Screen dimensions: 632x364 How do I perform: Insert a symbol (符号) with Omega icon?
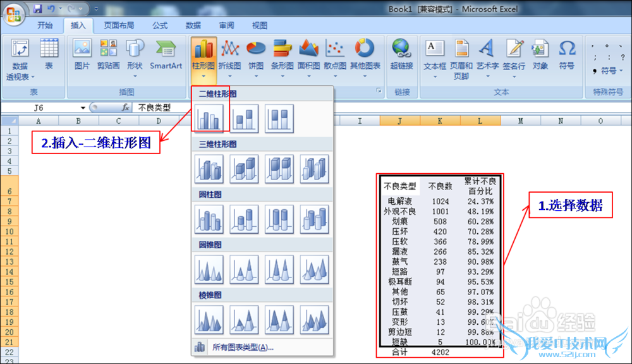(x=567, y=55)
